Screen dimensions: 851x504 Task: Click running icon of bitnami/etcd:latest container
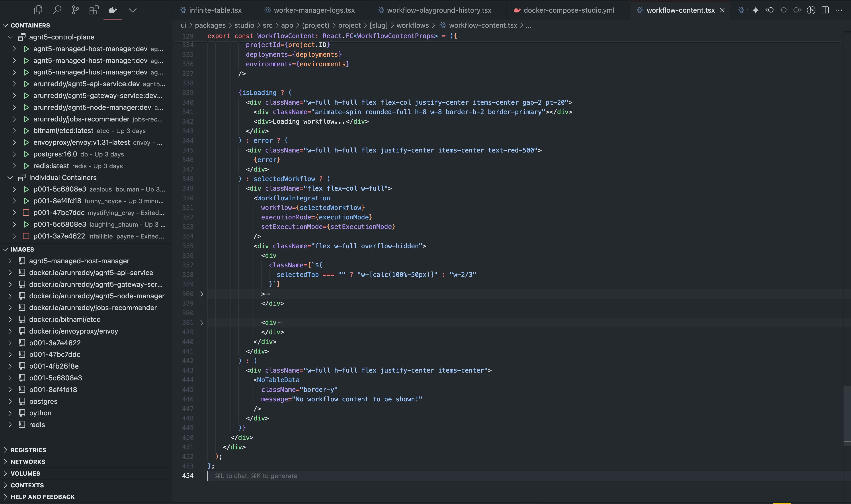(26, 131)
